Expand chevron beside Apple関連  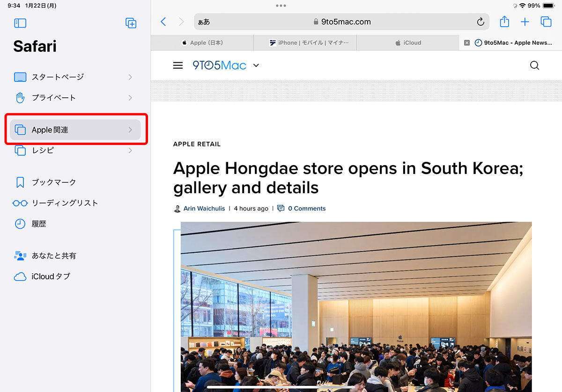point(130,130)
